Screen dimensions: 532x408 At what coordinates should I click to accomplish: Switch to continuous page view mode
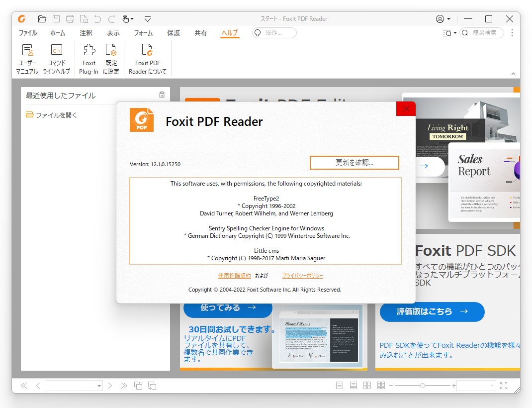(354, 385)
